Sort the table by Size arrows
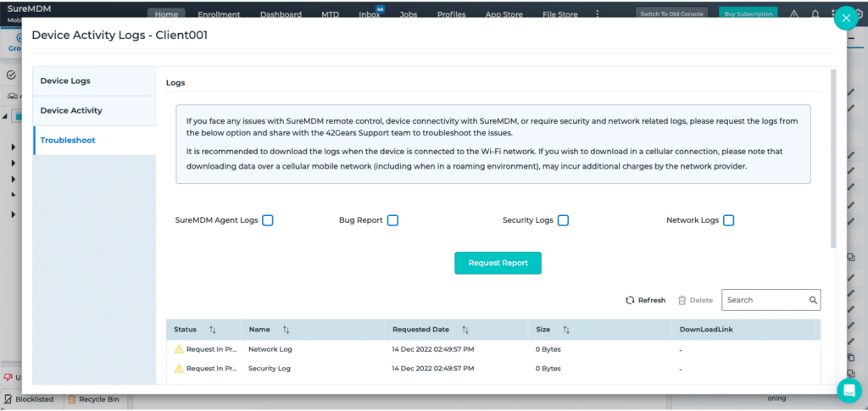This screenshot has width=868, height=411. coord(566,330)
